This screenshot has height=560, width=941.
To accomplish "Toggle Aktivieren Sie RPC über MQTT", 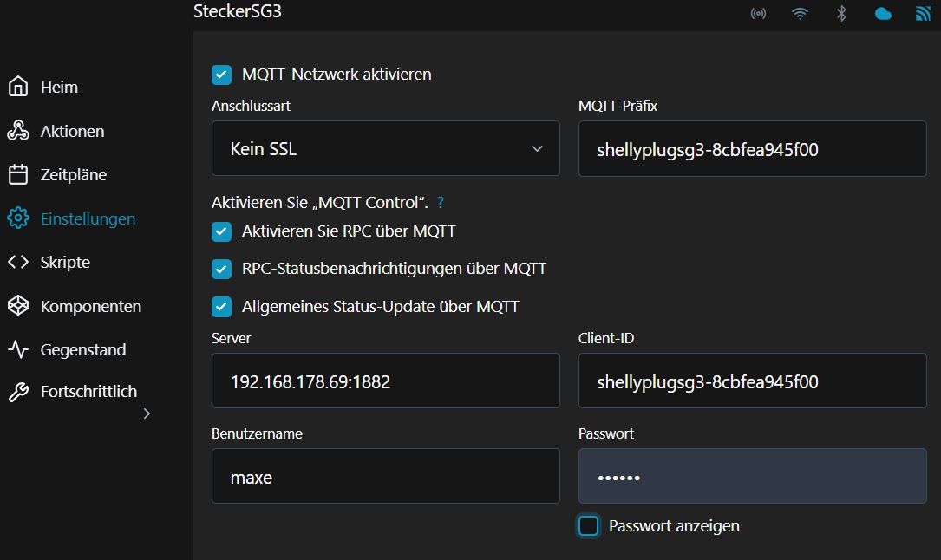I will click(222, 231).
